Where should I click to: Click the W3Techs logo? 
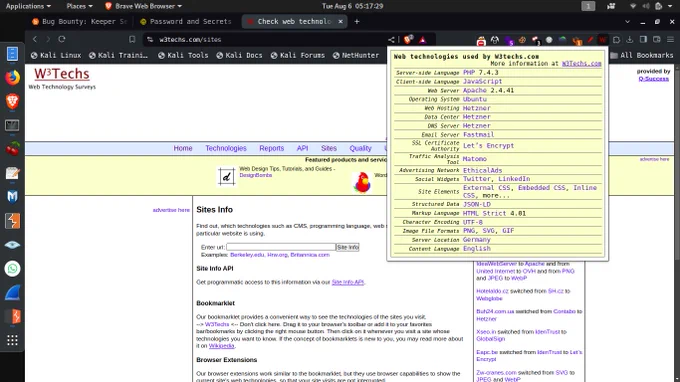62,74
